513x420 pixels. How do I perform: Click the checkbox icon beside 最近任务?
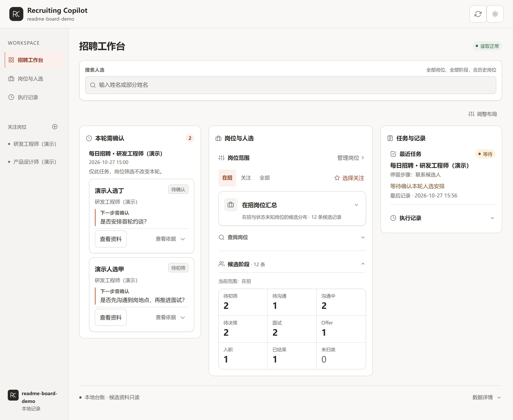393,154
